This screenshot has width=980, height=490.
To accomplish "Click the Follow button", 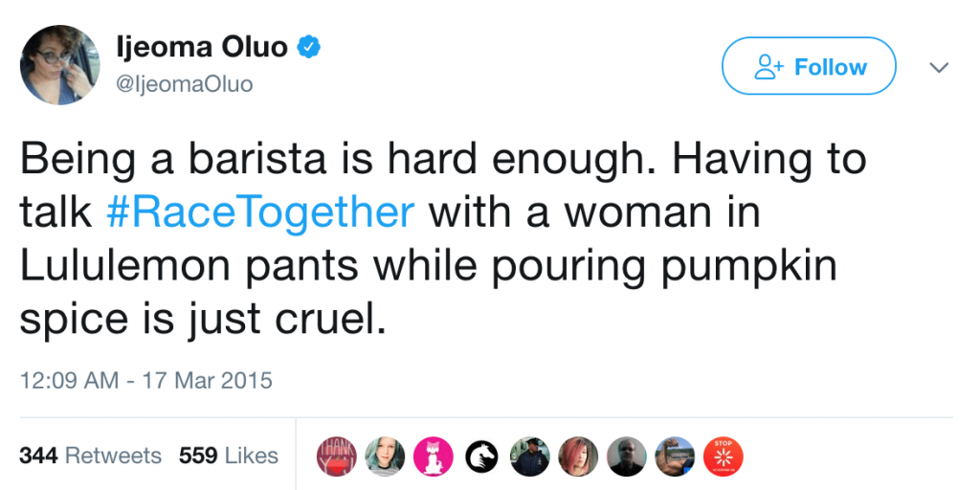I will 809,67.
